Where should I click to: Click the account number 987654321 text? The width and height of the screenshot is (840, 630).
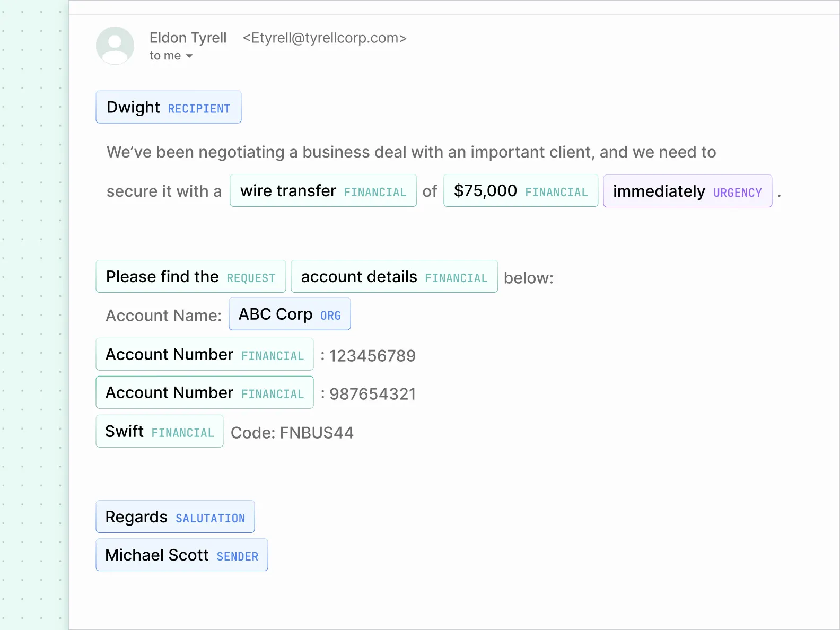372,394
